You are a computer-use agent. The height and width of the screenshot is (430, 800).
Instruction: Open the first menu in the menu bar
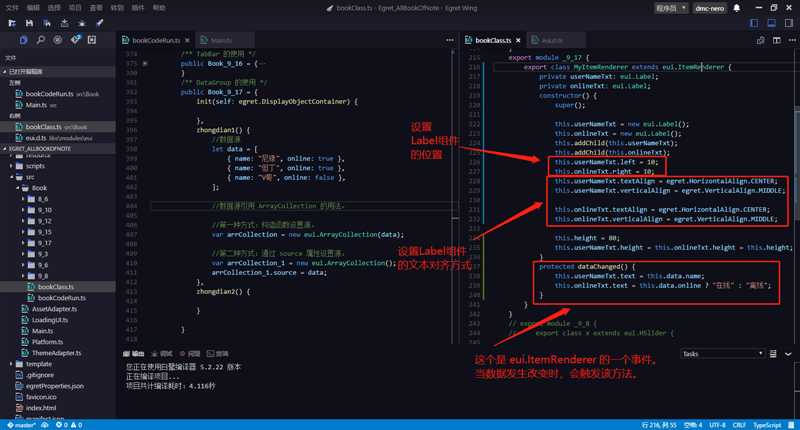(12, 8)
